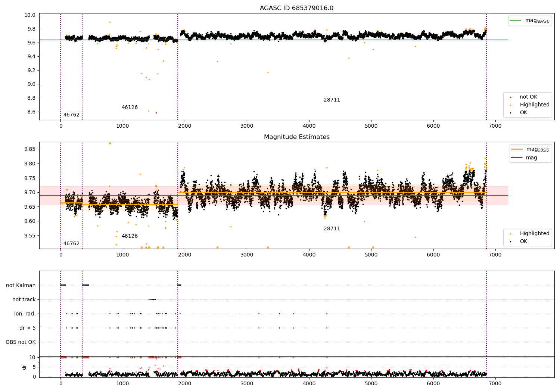Click the 'dr > 5' row label
This screenshot has height=392, width=560.
click(28, 328)
